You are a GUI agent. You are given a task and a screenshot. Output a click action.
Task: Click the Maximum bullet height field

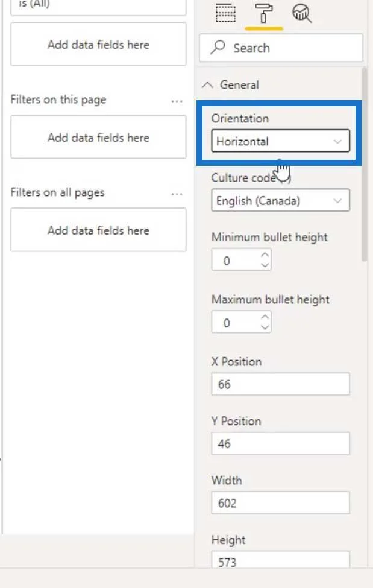[x=241, y=322]
